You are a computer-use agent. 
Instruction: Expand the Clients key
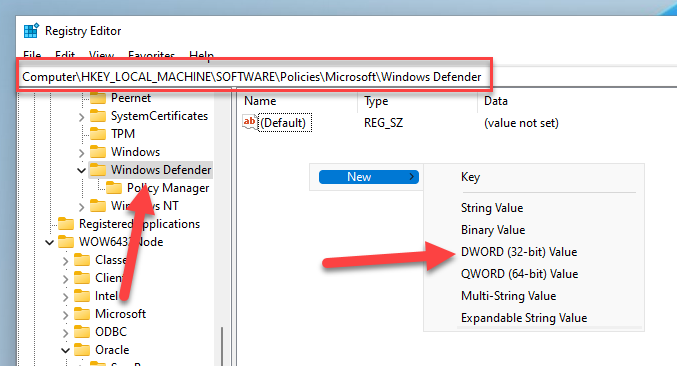coord(66,279)
